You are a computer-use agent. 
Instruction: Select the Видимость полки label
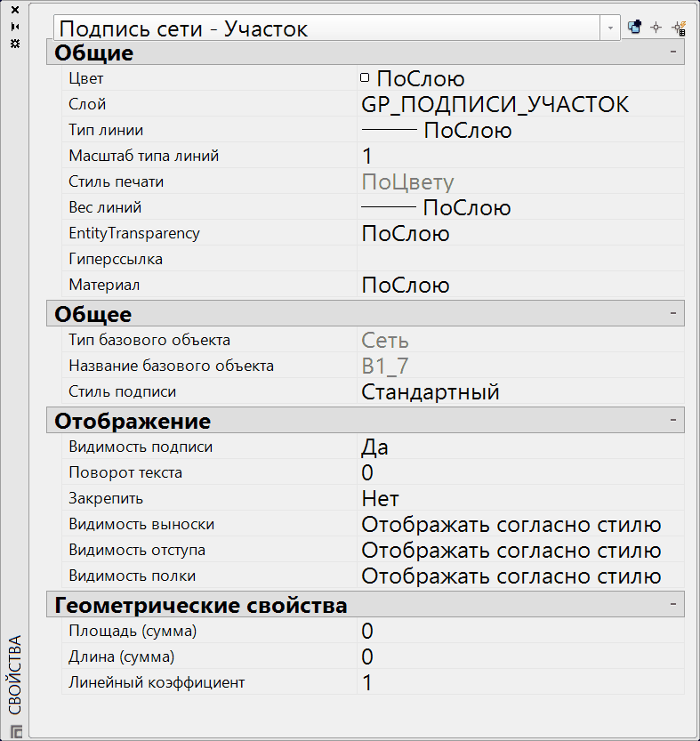(132, 576)
